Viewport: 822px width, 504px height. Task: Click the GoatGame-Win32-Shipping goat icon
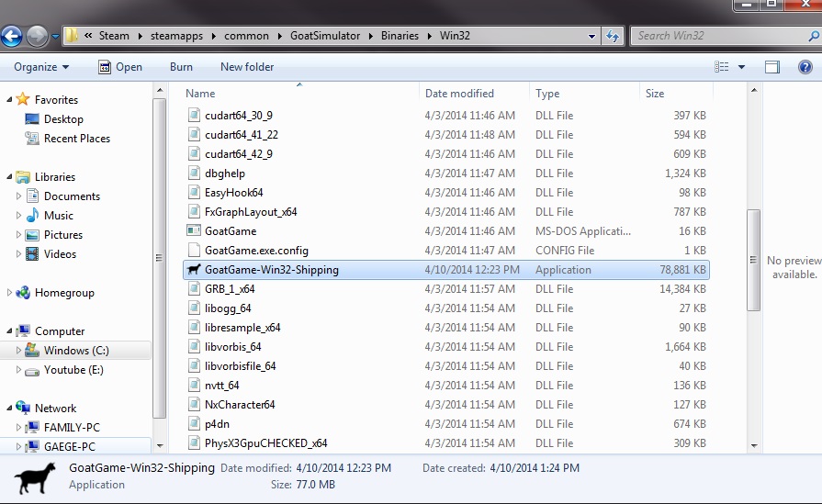point(194,269)
